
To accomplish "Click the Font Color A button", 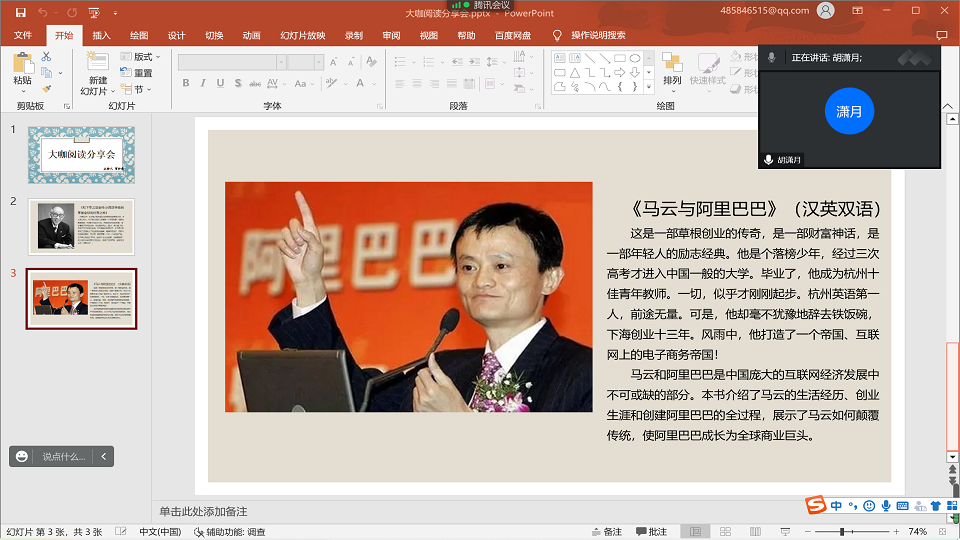I will 360,83.
